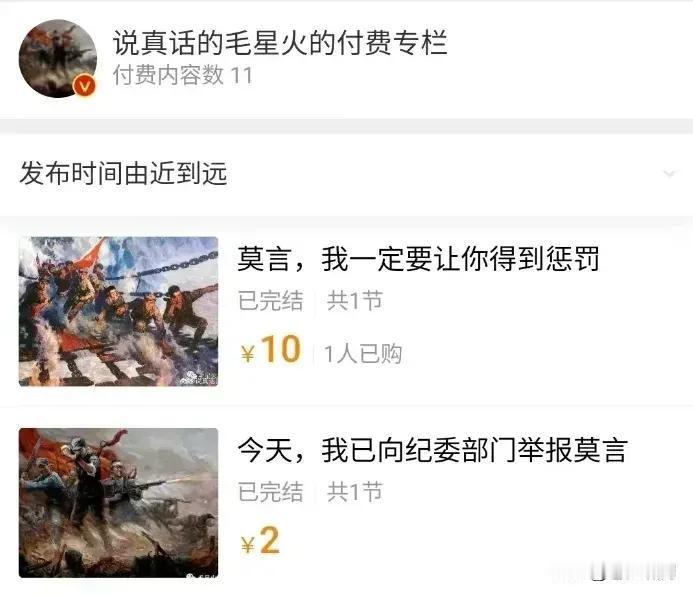This screenshot has width=693, height=595.
Task: Open article 莫言，我一定要让你得到惩罚
Action: 418,259
